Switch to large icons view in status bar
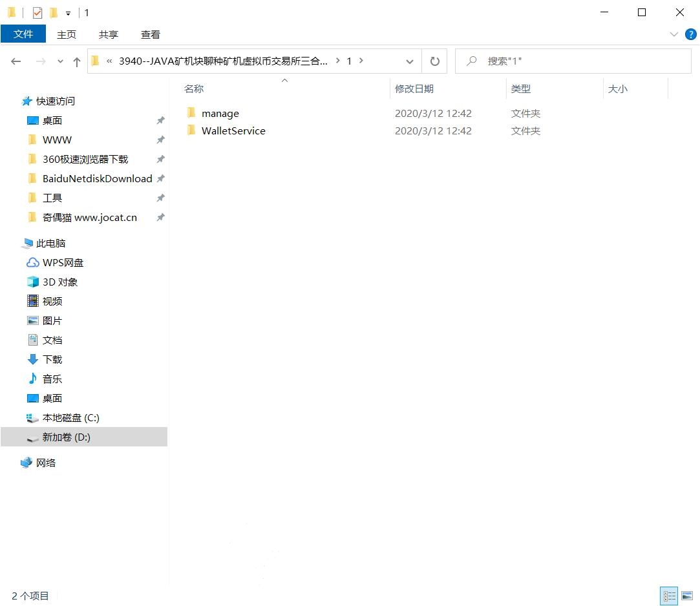Screen dimensions: 700x606 pos(687,596)
